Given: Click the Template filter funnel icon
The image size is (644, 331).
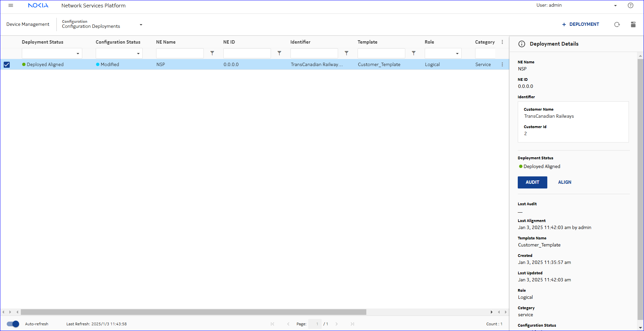Looking at the screenshot, I should [x=414, y=53].
